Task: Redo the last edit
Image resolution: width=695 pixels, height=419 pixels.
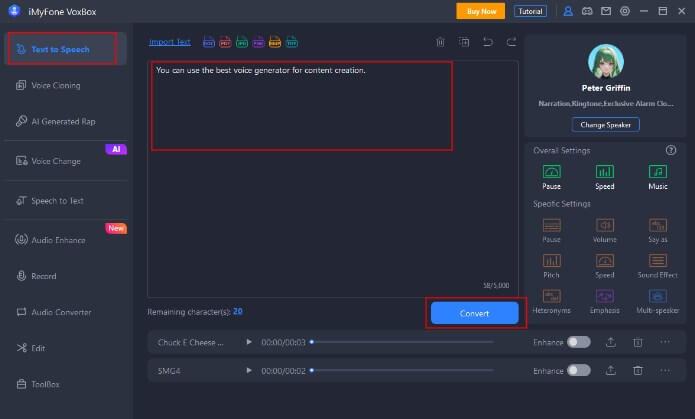Action: click(x=511, y=42)
